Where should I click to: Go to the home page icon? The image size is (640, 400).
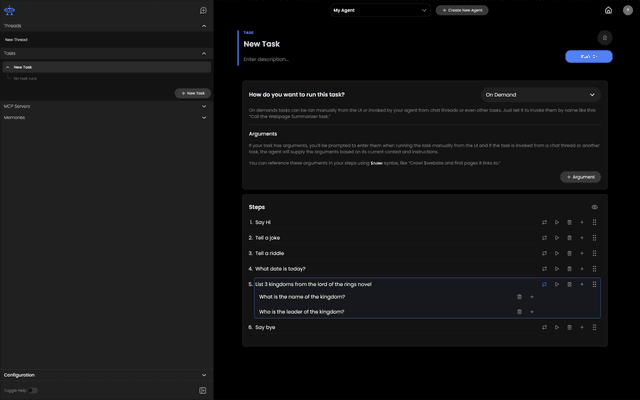click(608, 10)
